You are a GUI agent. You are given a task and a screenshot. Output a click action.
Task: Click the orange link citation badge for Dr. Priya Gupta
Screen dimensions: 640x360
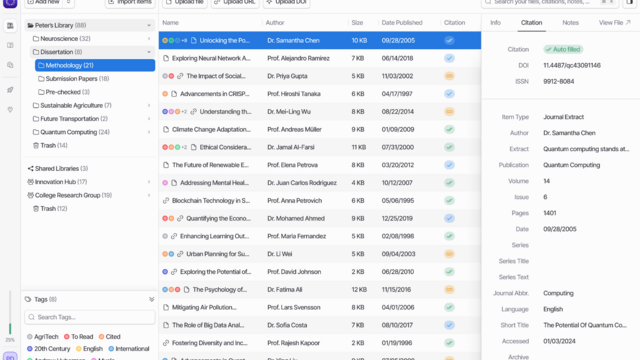click(449, 76)
